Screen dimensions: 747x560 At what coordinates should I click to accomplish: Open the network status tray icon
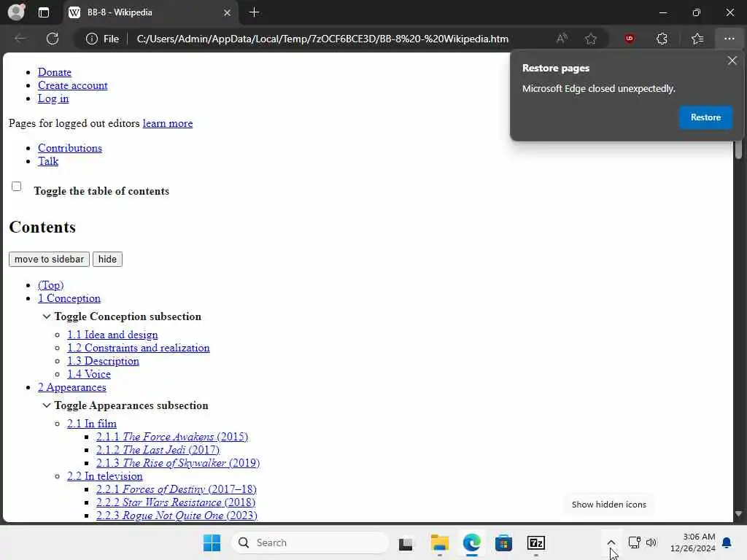click(x=634, y=542)
